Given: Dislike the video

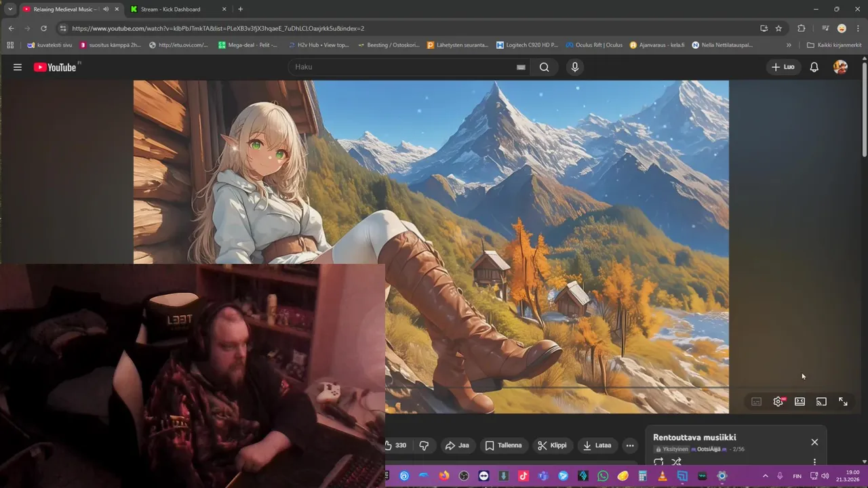Looking at the screenshot, I should click(x=424, y=445).
